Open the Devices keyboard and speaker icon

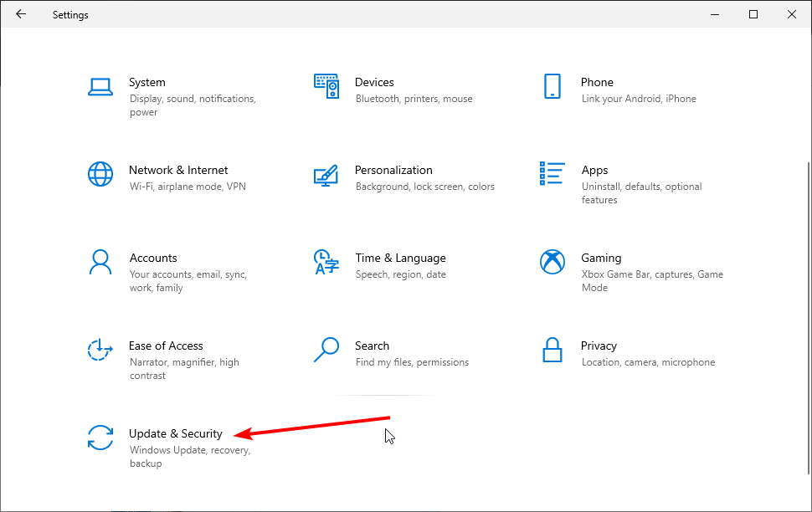click(x=326, y=86)
